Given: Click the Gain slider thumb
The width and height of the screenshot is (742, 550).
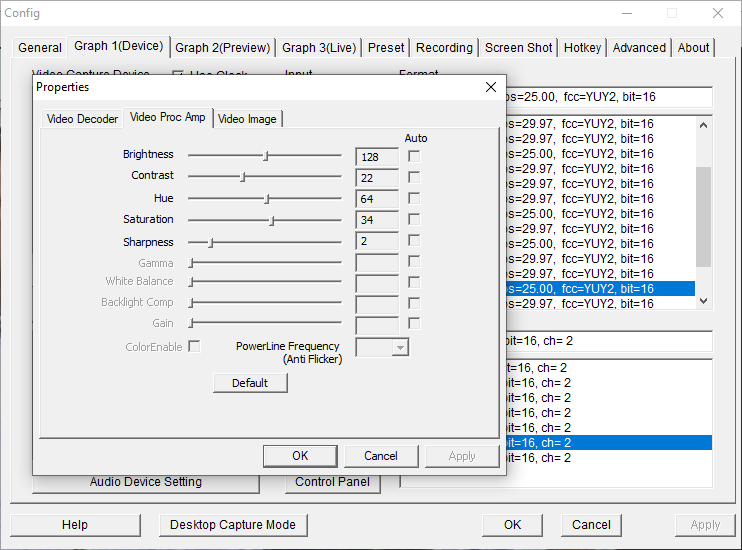Looking at the screenshot, I should pos(191,323).
